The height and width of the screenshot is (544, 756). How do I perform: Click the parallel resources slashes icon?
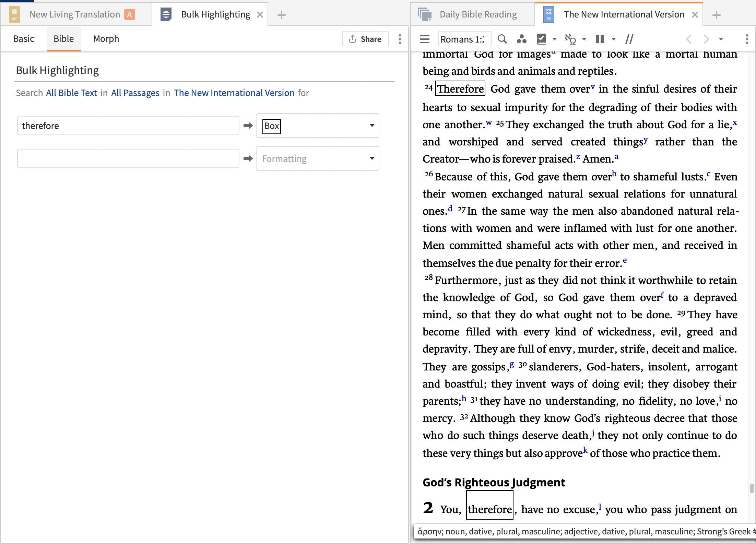tap(629, 39)
